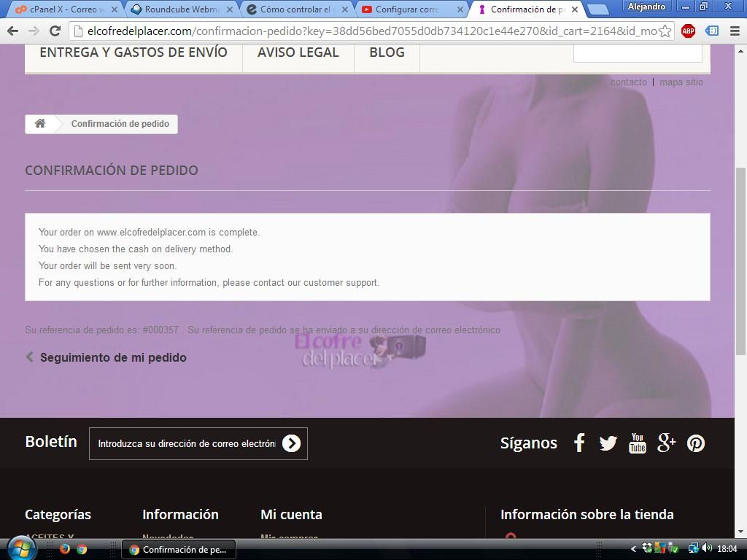747x560 pixels.
Task: Click the page vertical scrollbar thumb
Action: tap(740, 261)
